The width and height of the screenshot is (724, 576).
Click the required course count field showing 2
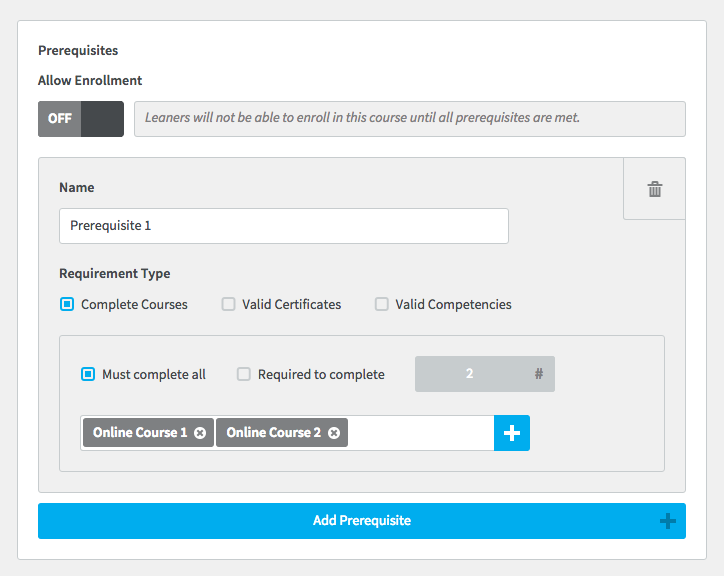coord(485,374)
